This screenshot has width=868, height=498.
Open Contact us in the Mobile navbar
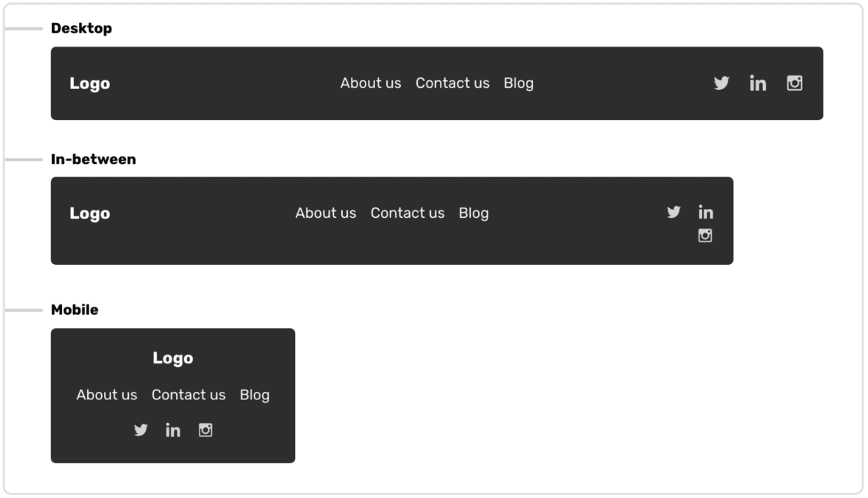tap(189, 395)
